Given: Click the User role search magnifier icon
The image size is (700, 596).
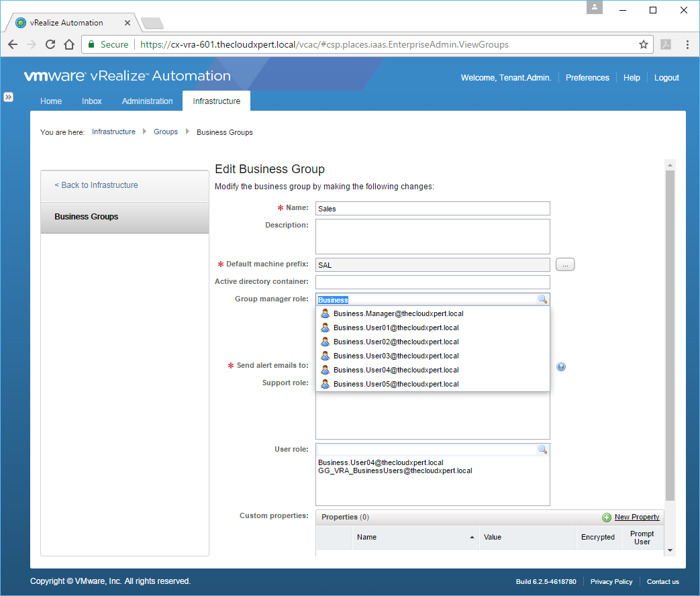Looking at the screenshot, I should [x=542, y=450].
